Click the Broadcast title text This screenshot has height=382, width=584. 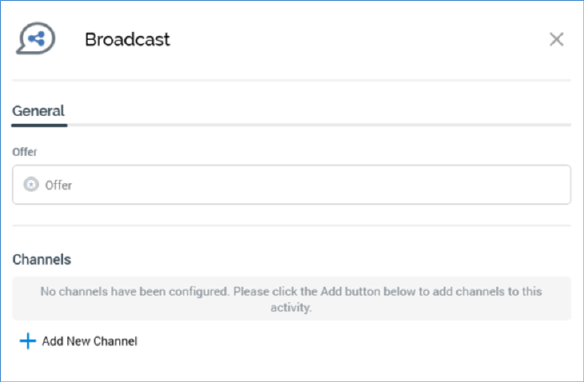[127, 39]
